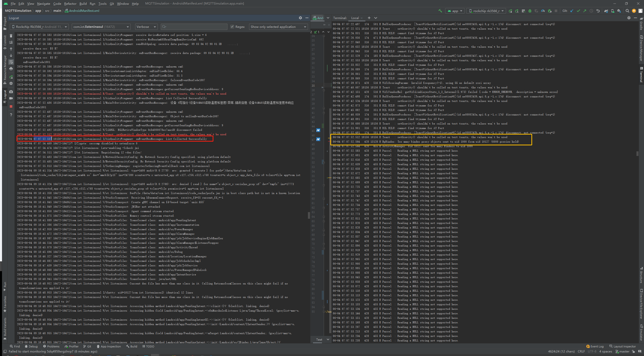Open SDK Manager icon in toolbar
This screenshot has height=356, width=644.
tap(619, 11)
